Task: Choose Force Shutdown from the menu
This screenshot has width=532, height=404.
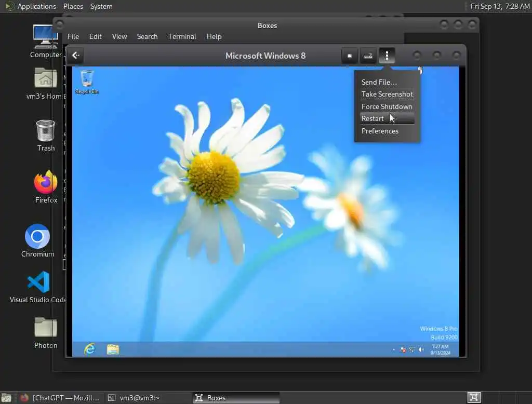Action: pos(387,106)
